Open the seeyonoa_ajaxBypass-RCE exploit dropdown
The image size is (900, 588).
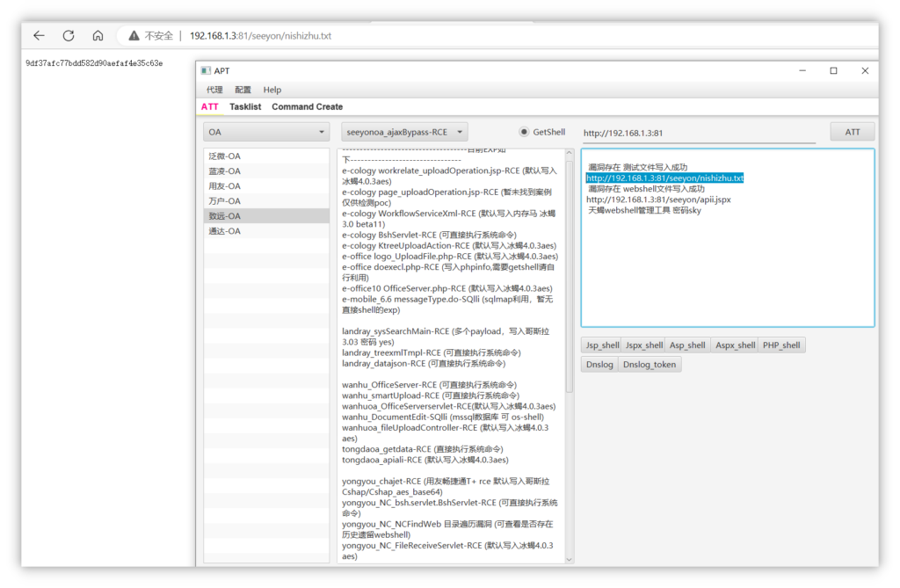404,132
